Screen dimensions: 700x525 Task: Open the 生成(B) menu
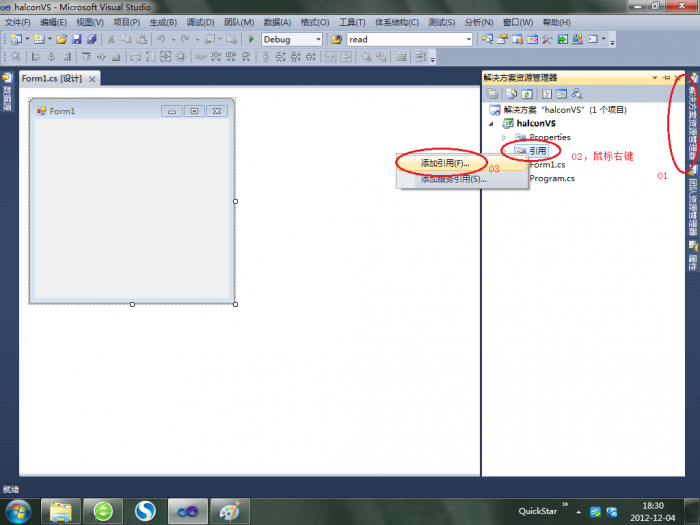pyautogui.click(x=163, y=22)
